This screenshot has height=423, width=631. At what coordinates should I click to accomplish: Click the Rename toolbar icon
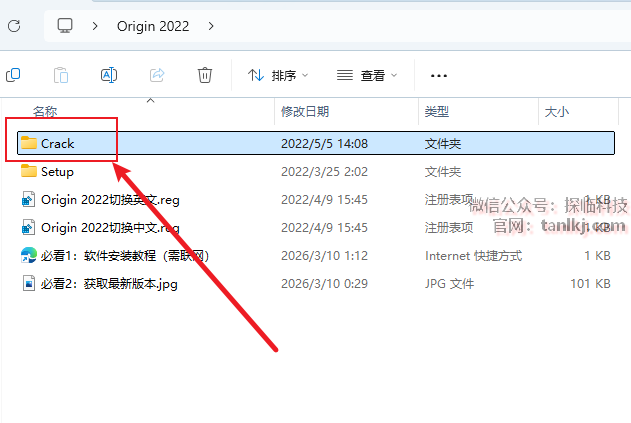(109, 75)
